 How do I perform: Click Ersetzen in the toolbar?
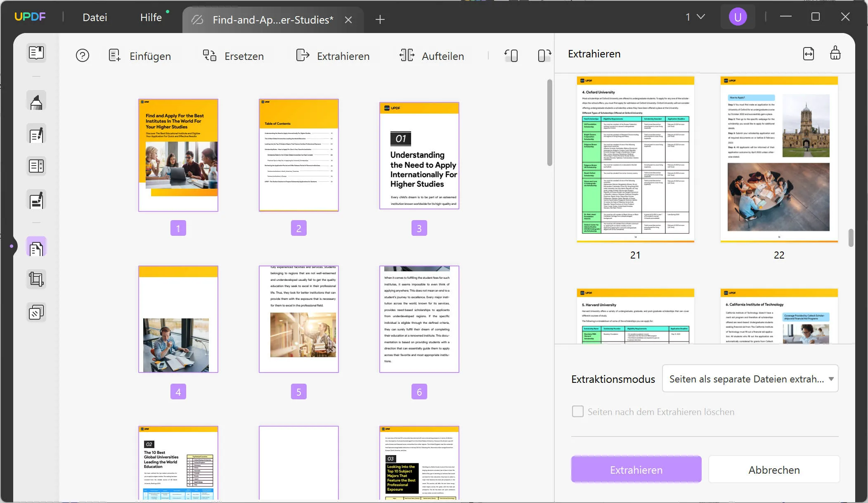(x=233, y=56)
